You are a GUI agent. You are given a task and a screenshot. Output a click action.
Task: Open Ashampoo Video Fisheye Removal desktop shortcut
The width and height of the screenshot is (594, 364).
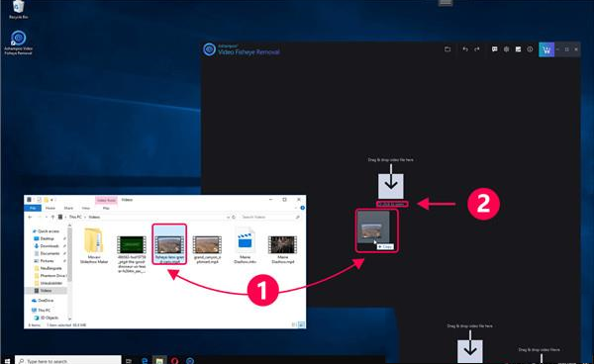(x=18, y=43)
